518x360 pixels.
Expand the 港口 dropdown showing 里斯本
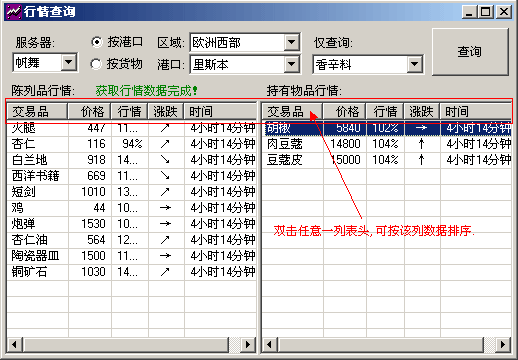click(x=245, y=64)
